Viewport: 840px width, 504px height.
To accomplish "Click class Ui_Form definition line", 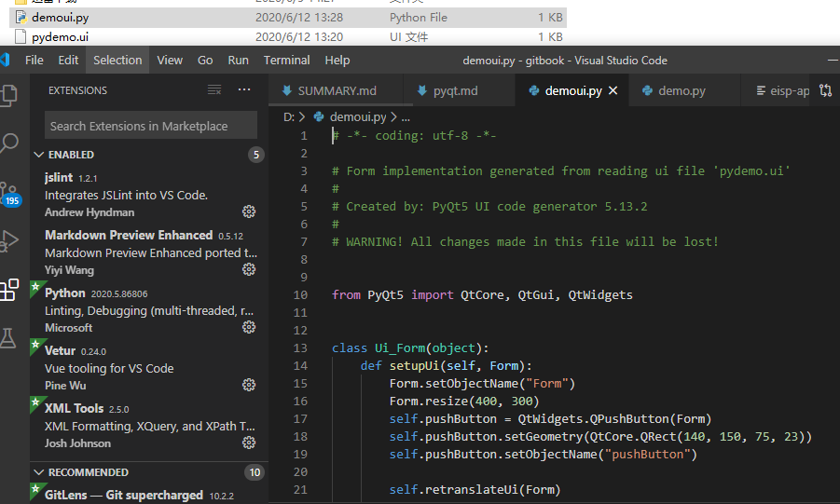I will [410, 348].
